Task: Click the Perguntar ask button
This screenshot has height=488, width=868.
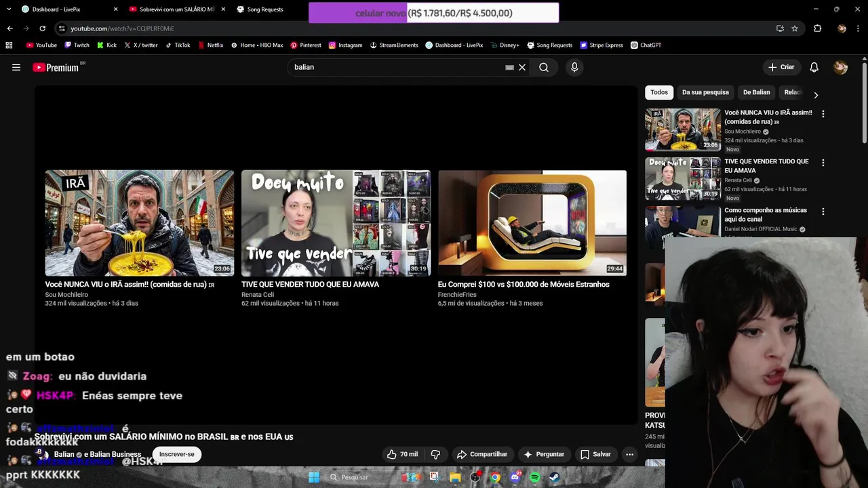Action: click(543, 454)
